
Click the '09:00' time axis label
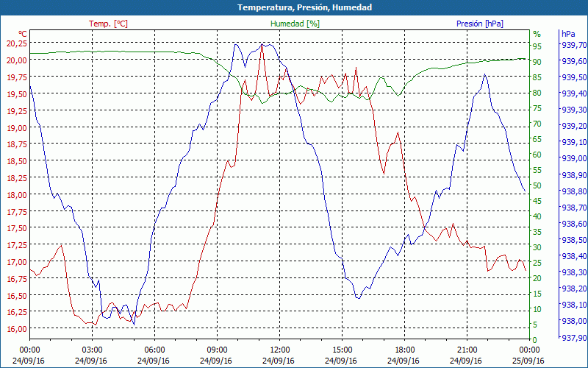pyautogui.click(x=217, y=350)
